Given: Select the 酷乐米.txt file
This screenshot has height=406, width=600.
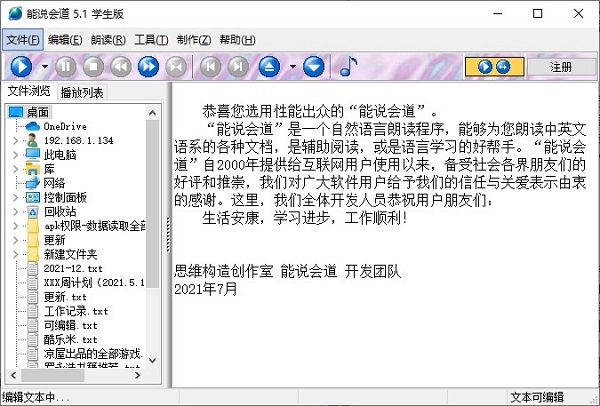Looking at the screenshot, I should tap(70, 339).
